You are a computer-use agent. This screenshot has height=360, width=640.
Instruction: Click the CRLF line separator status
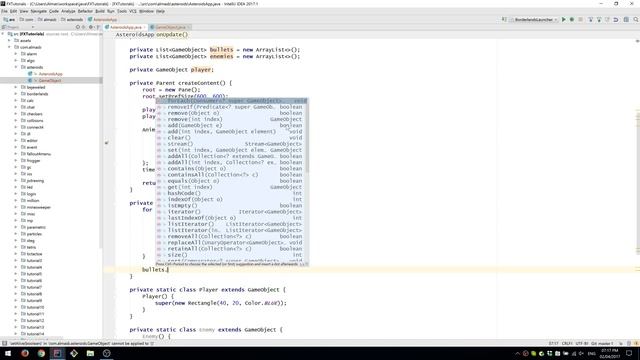[x=567, y=344]
